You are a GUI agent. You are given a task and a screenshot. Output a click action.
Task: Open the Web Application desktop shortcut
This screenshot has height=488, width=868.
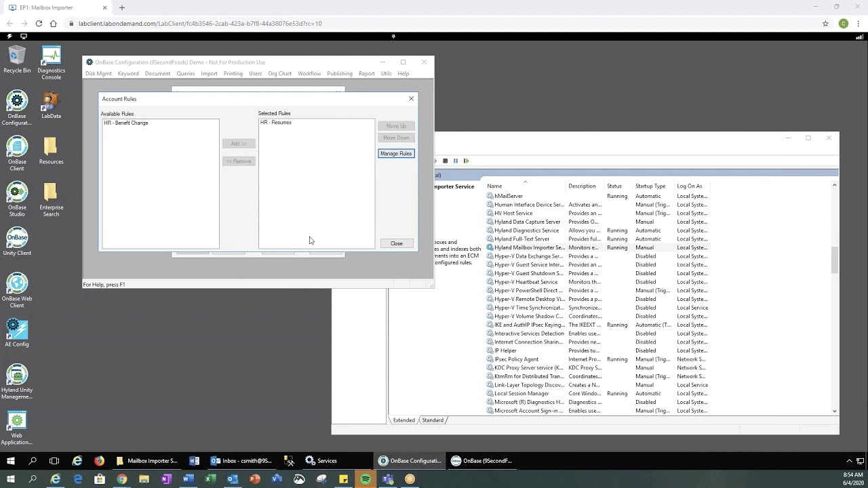[x=17, y=427]
